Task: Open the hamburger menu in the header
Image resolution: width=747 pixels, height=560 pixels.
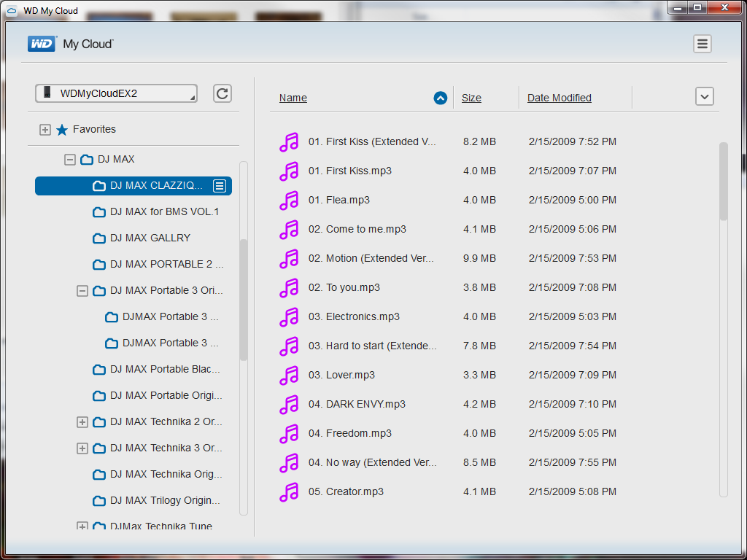Action: tap(702, 44)
